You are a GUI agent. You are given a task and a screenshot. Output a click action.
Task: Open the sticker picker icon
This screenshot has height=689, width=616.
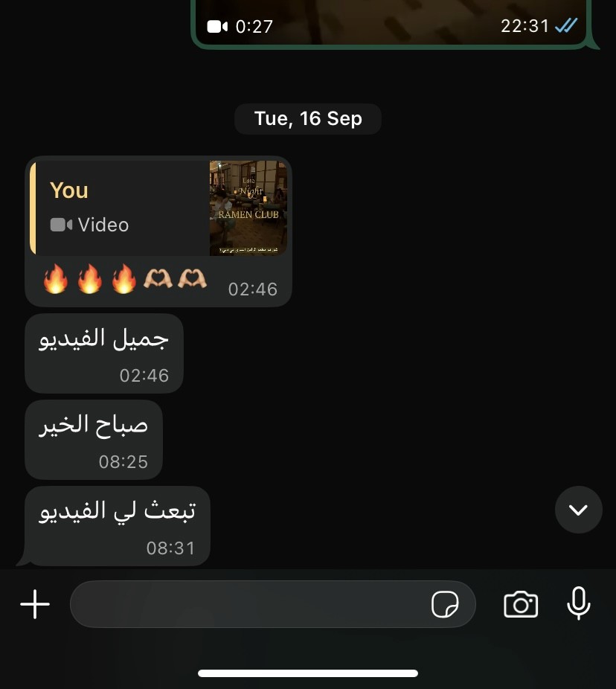445,604
